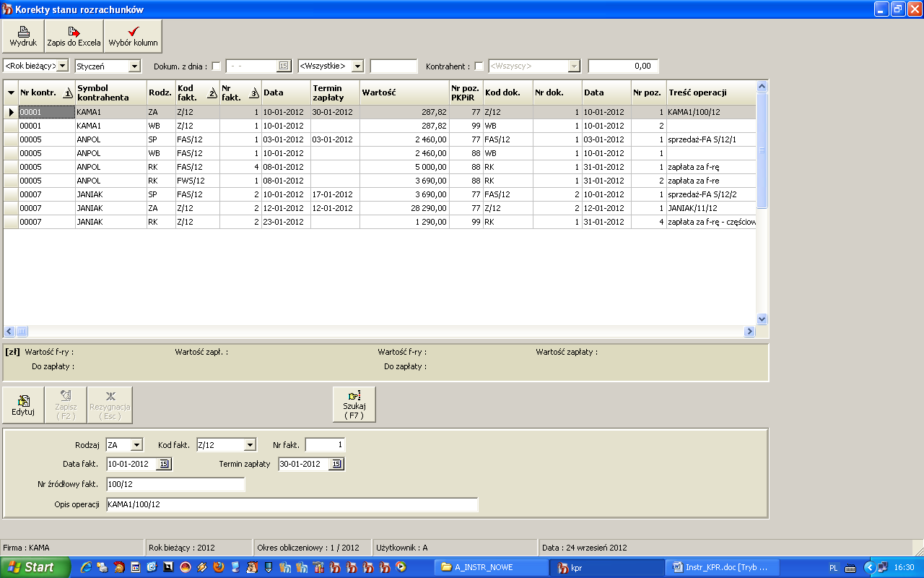Viewport: 924px width, 578px height.
Task: Click the Wydruk print button
Action: pos(23,36)
